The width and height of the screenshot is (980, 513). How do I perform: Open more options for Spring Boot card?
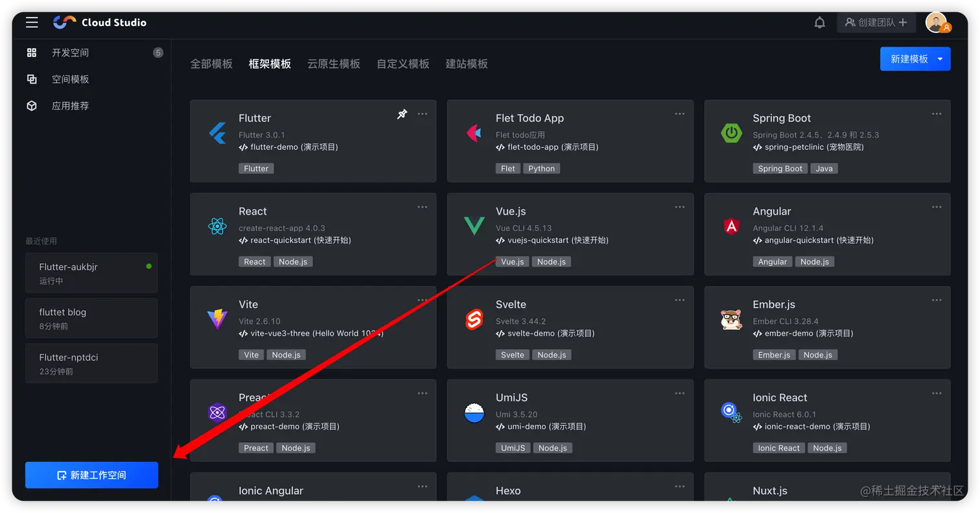point(937,114)
